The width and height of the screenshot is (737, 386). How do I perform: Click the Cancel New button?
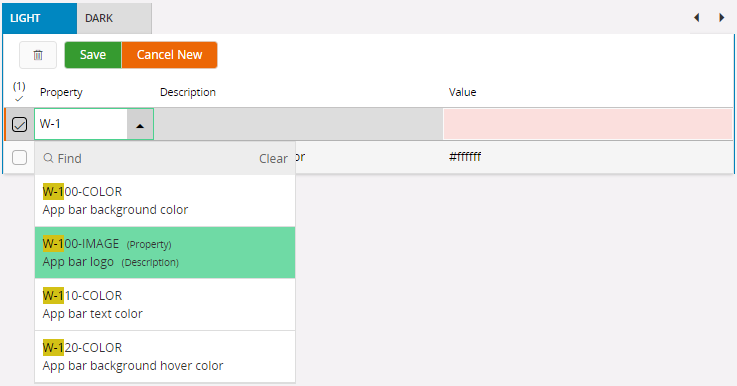click(x=169, y=55)
